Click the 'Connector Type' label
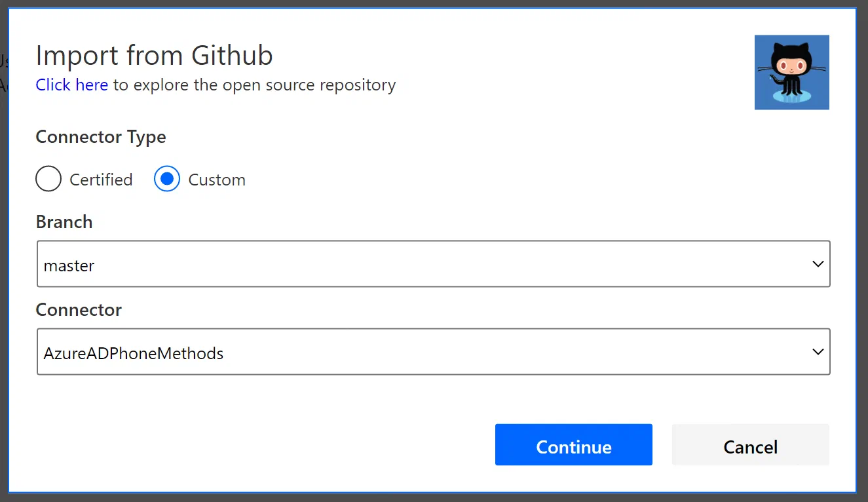The image size is (868, 502). [101, 137]
